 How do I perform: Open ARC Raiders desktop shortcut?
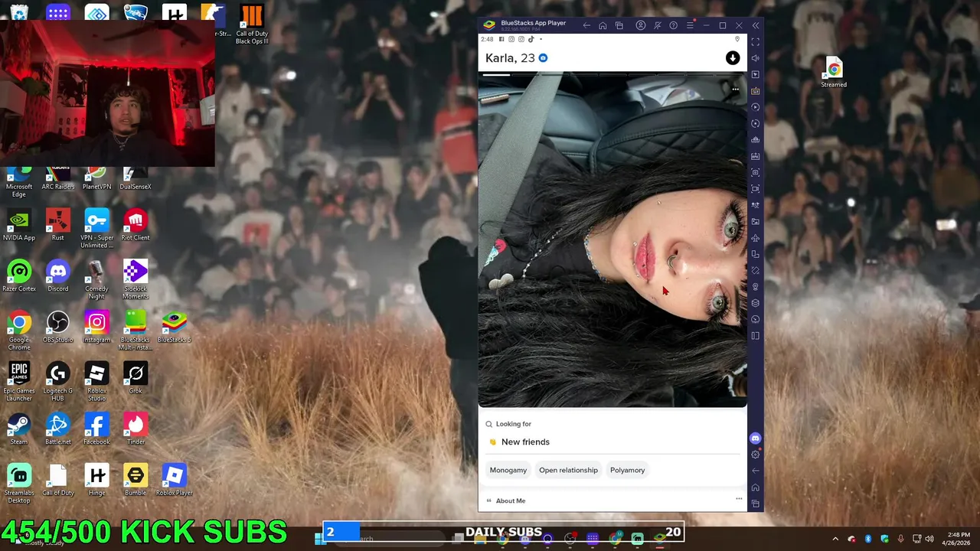click(58, 179)
